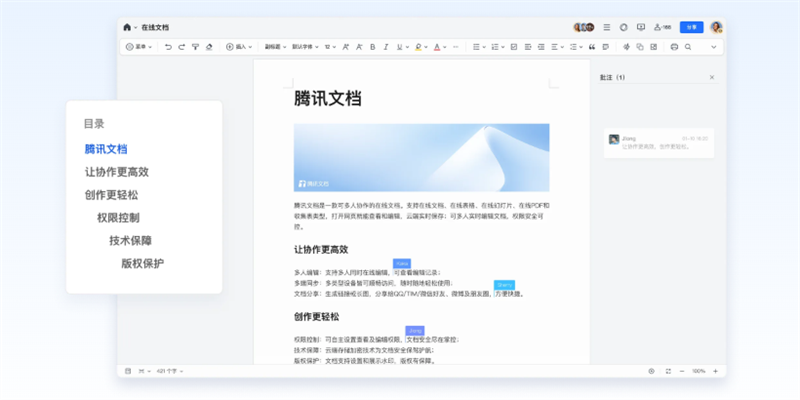Insert a checkbox to-do list
The height and width of the screenshot is (400, 800).
pyautogui.click(x=514, y=47)
